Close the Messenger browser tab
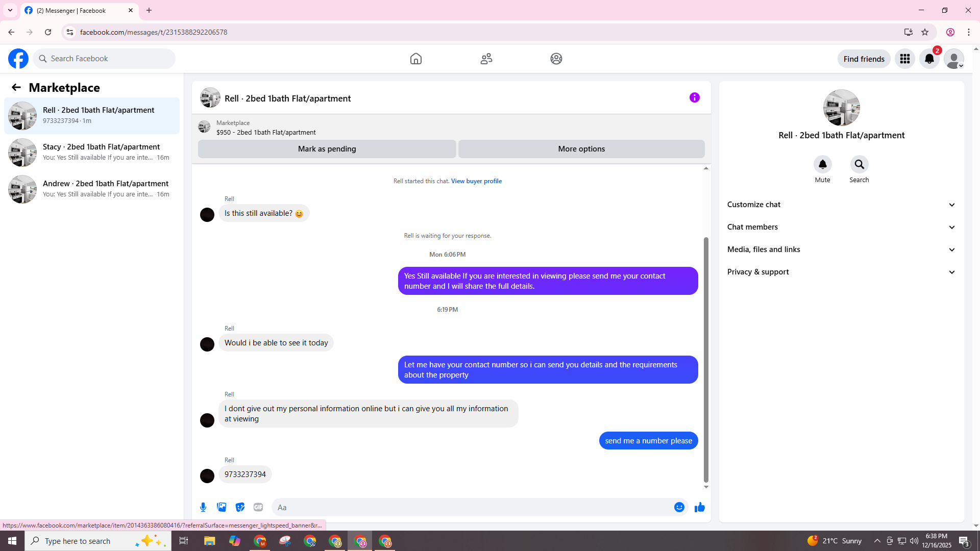This screenshot has height=551, width=980. pos(131,10)
